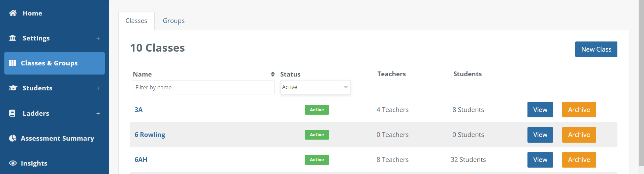This screenshot has height=174, width=644.
Task: Open the 3A class link
Action: tap(138, 110)
